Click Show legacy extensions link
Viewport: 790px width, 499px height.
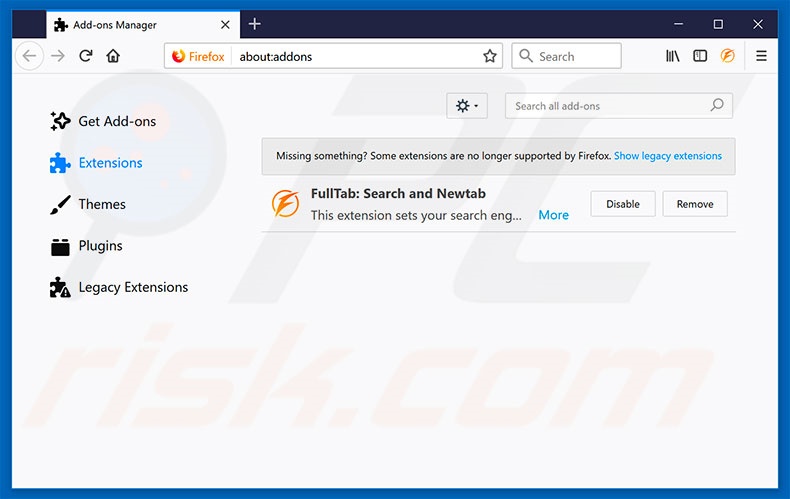point(668,156)
